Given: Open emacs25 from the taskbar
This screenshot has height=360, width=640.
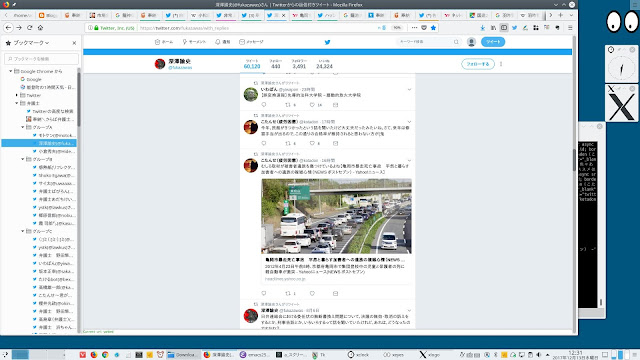Looking at the screenshot, I should pos(255,355).
